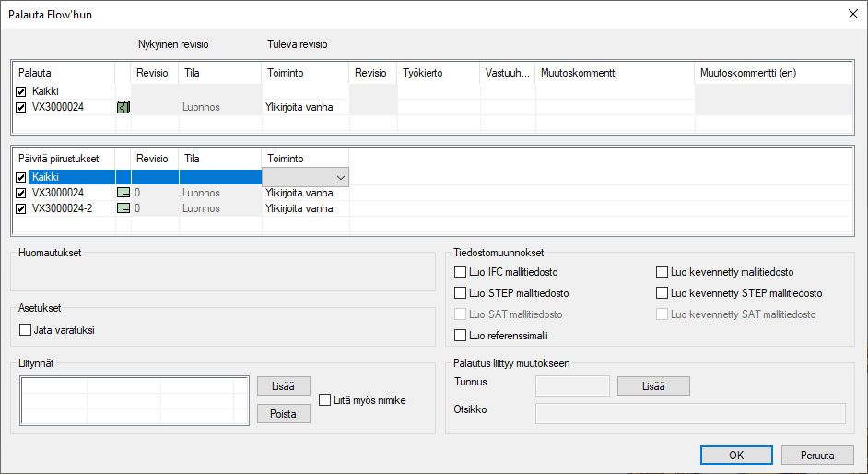Viewport: 868px width, 474px height.
Task: Enable Luo referenssimalli option
Action: point(461,336)
